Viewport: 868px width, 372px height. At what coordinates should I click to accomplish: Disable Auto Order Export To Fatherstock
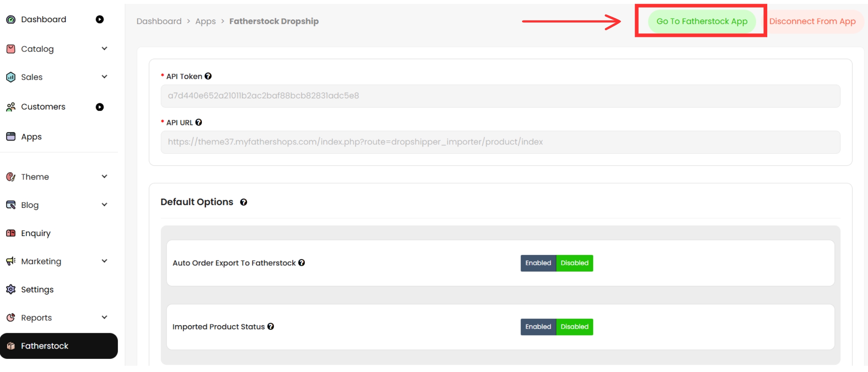click(574, 263)
